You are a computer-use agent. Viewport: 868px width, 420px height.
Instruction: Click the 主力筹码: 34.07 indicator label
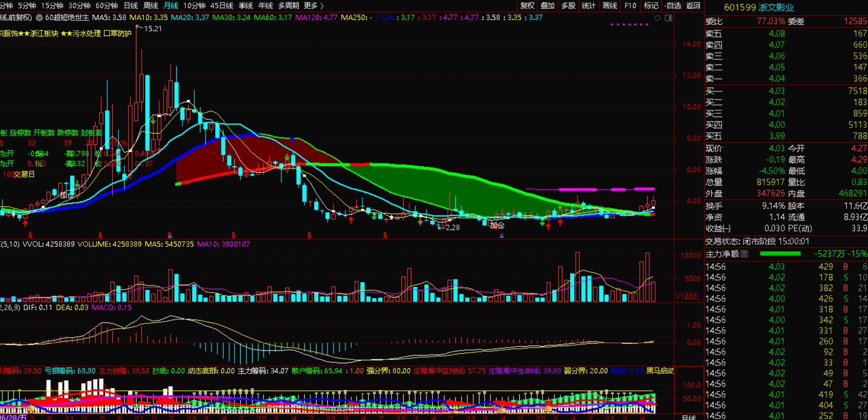pyautogui.click(x=263, y=371)
